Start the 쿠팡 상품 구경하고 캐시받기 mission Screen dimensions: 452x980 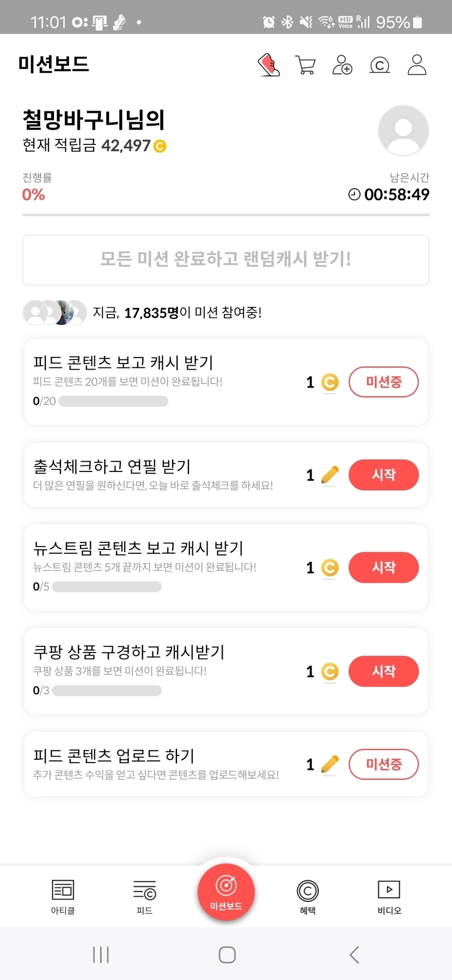[383, 671]
